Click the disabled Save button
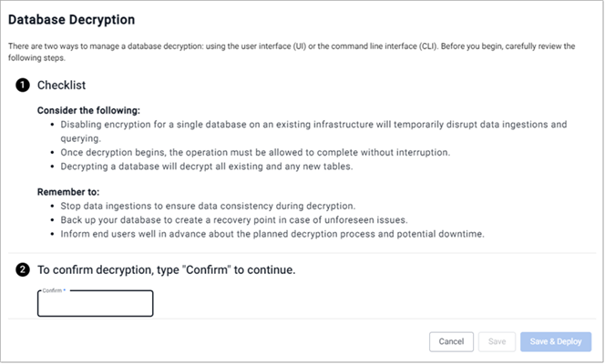 point(497,341)
